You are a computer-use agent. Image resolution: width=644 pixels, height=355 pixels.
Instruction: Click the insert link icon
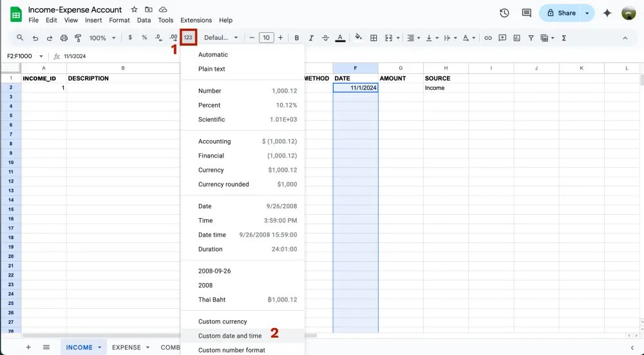(x=488, y=38)
